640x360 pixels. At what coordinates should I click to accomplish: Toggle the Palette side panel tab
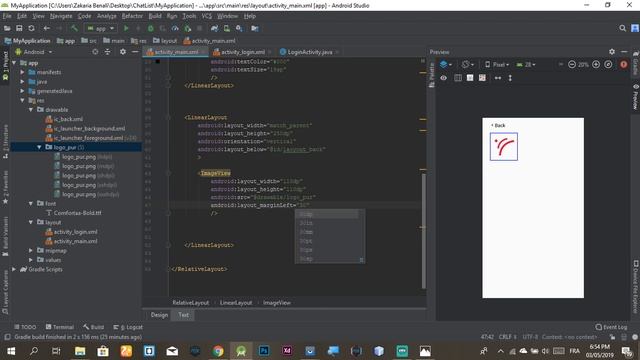click(432, 75)
